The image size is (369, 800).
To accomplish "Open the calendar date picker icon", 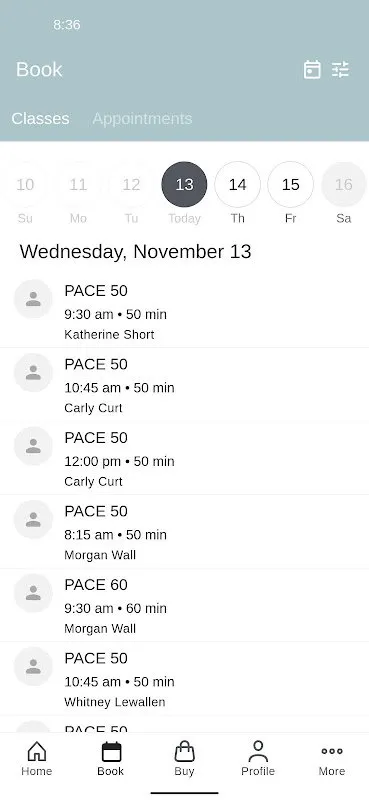I will click(312, 69).
